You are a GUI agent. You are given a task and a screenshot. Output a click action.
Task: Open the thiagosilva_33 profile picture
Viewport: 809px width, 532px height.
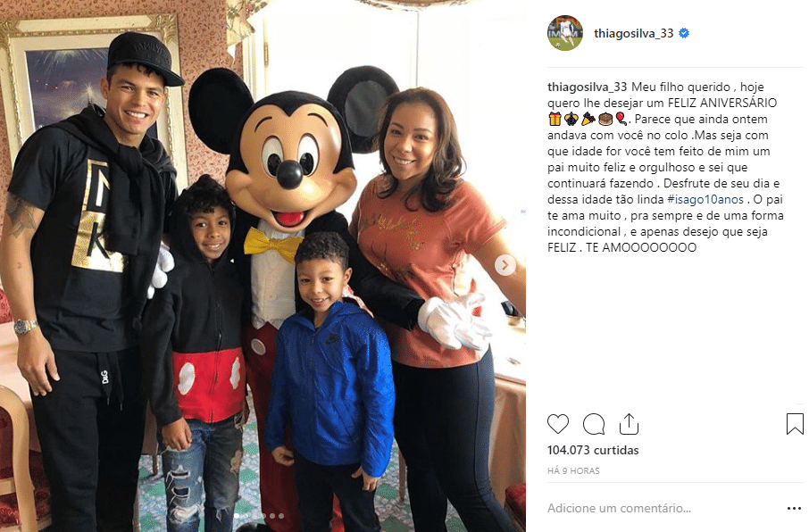point(565,33)
